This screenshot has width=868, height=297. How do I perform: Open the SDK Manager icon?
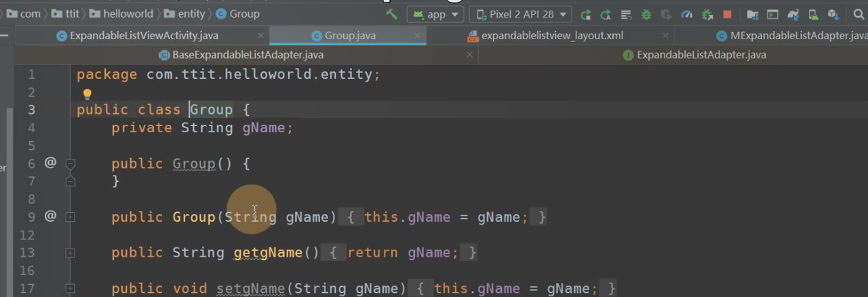(833, 14)
